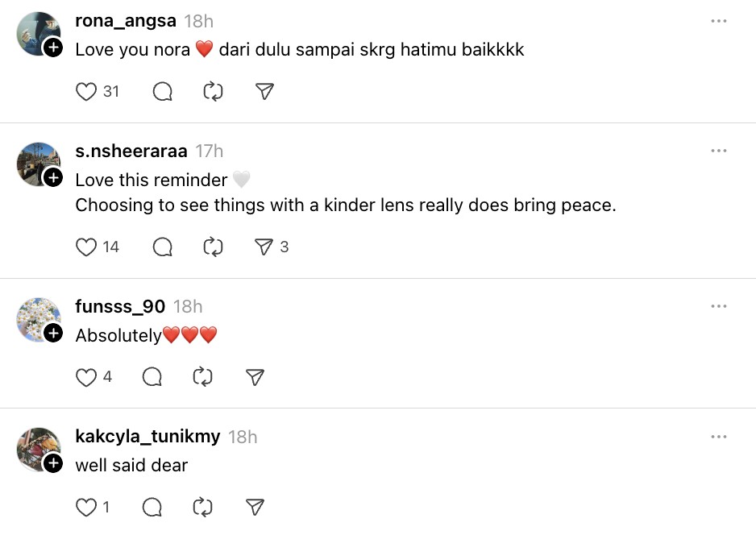Open reply on s.nsheeraraa's comment

pyautogui.click(x=163, y=247)
